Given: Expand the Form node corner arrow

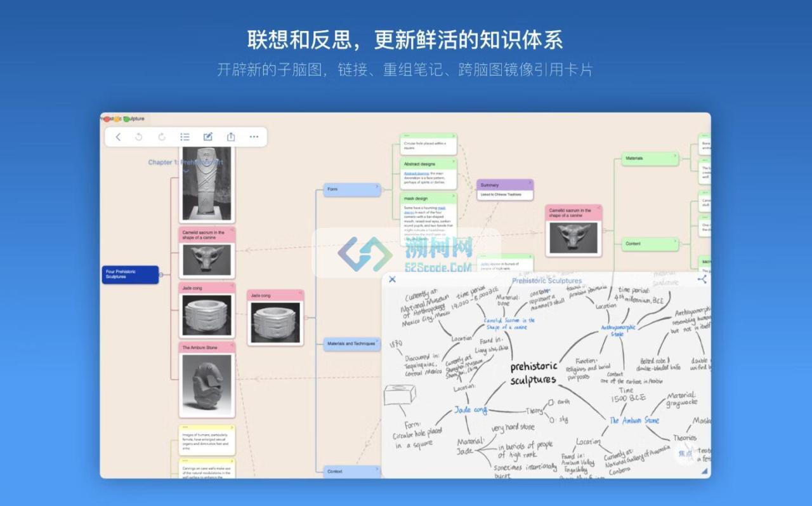Looking at the screenshot, I should click(377, 186).
